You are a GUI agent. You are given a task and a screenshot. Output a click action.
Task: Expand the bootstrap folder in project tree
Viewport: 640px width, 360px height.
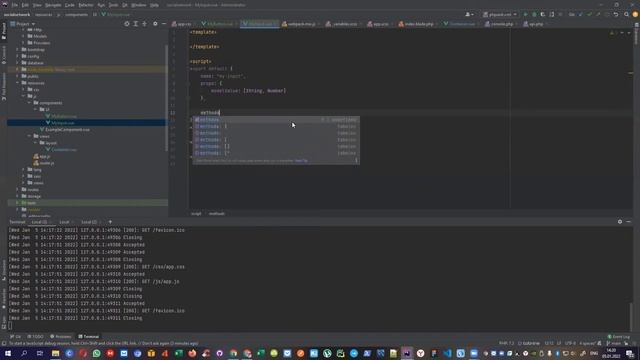tap(18, 50)
